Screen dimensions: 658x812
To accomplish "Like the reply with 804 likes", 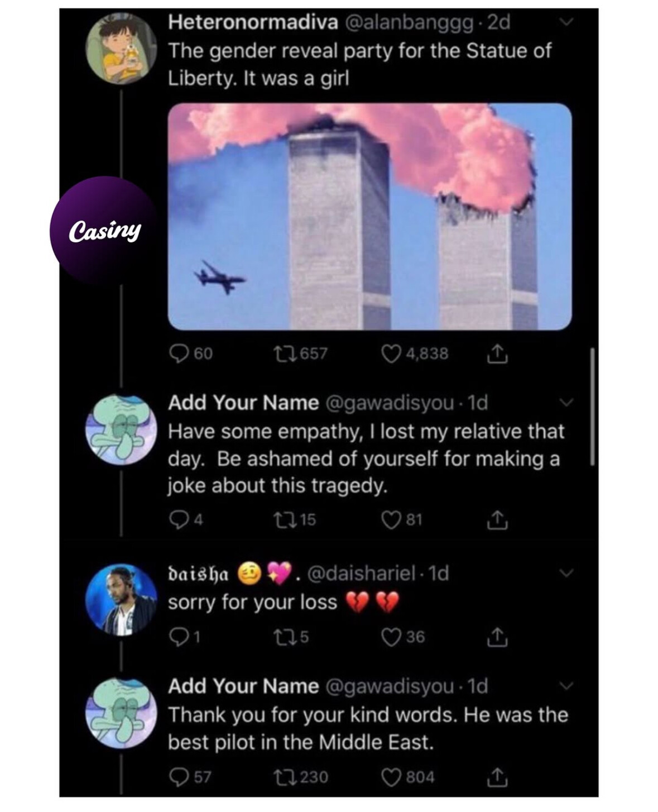I will [x=407, y=777].
